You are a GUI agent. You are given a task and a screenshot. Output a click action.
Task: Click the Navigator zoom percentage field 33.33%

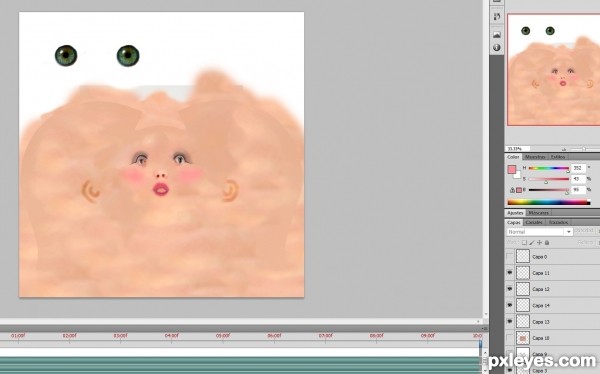click(x=517, y=149)
